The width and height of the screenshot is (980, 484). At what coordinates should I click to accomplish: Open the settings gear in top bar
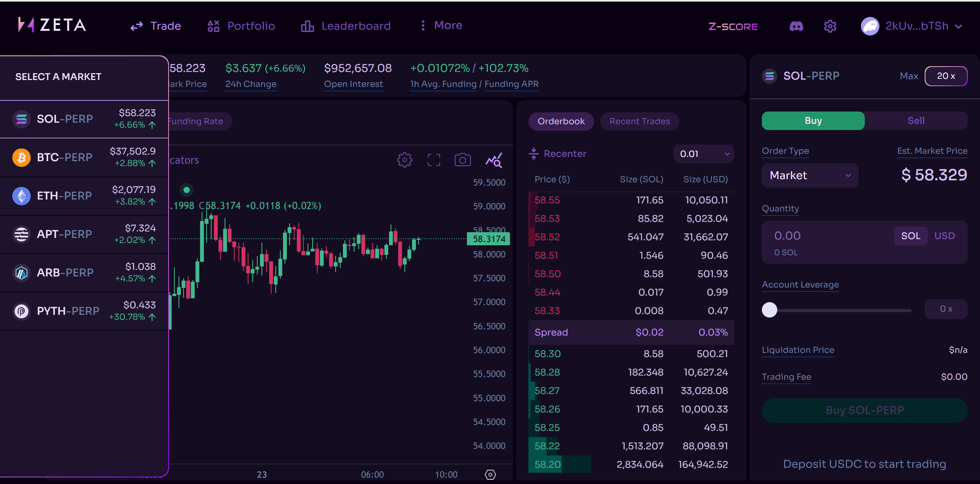(x=830, y=26)
